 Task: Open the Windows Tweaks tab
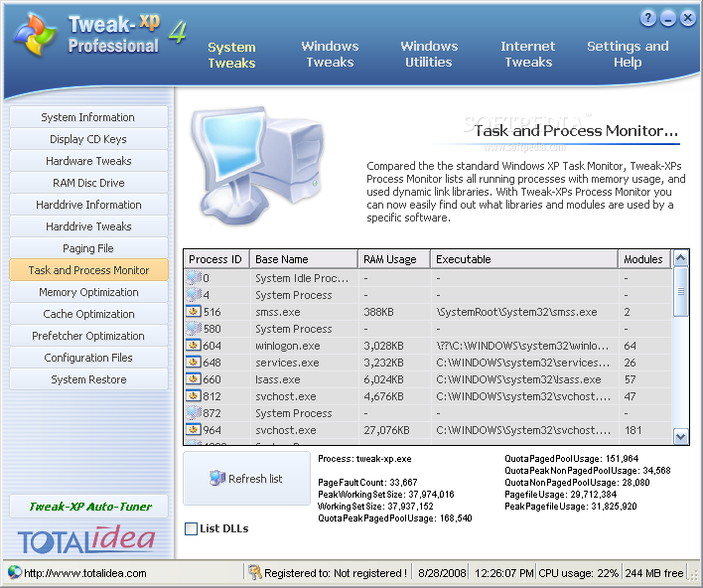pyautogui.click(x=330, y=55)
